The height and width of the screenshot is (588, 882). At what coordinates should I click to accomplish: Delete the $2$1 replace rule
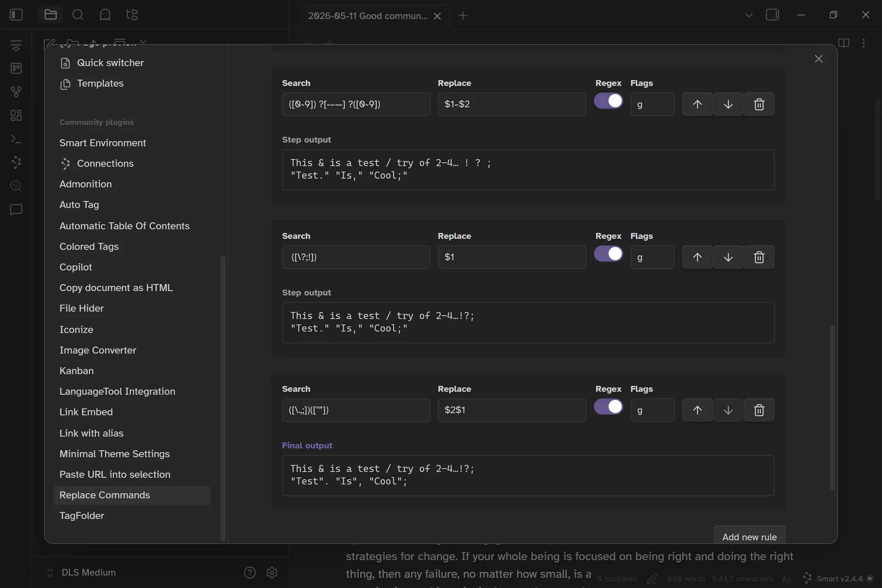click(759, 410)
